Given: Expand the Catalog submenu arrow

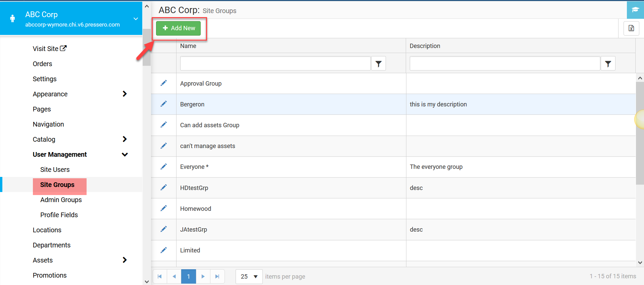Looking at the screenshot, I should [x=125, y=139].
